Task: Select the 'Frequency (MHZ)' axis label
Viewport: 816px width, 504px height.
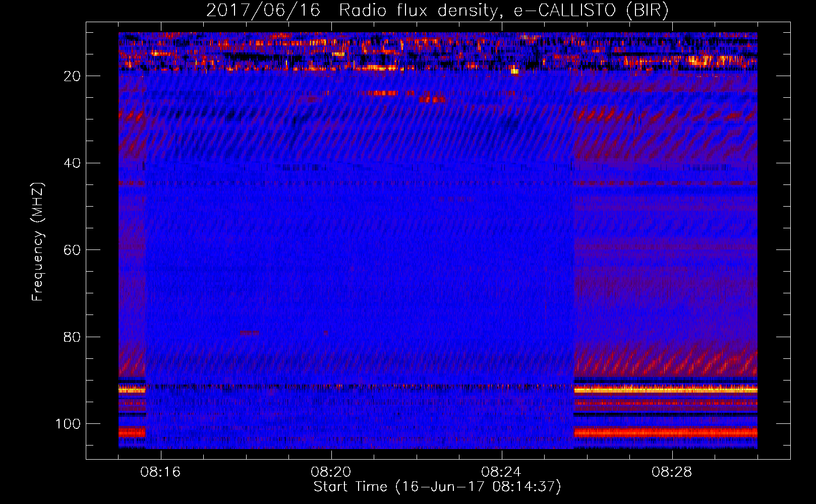Action: (x=38, y=242)
